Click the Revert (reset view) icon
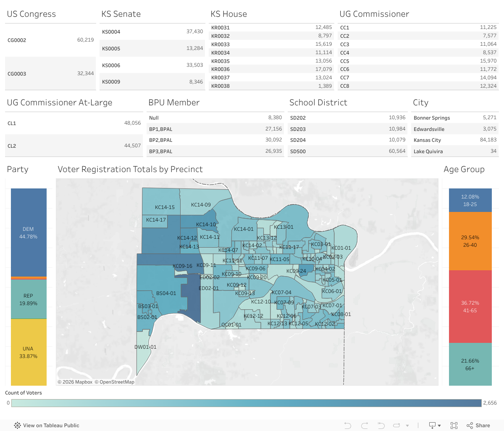This screenshot has width=504, height=431. tap(381, 426)
